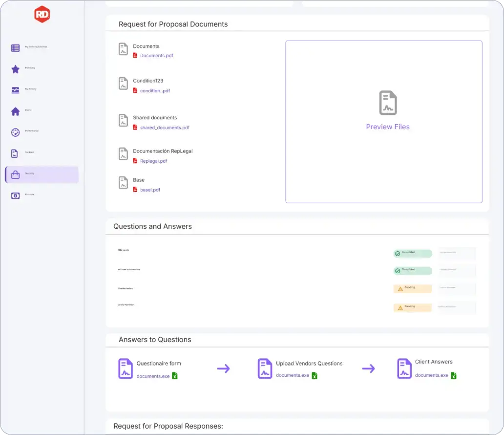Click the PDF icon next to basel.pdf
504x435 pixels.
click(135, 190)
